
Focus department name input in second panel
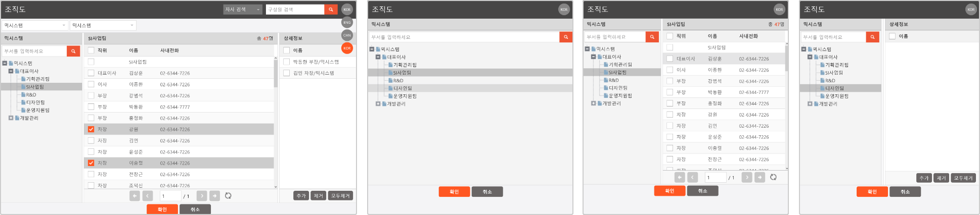[464, 37]
